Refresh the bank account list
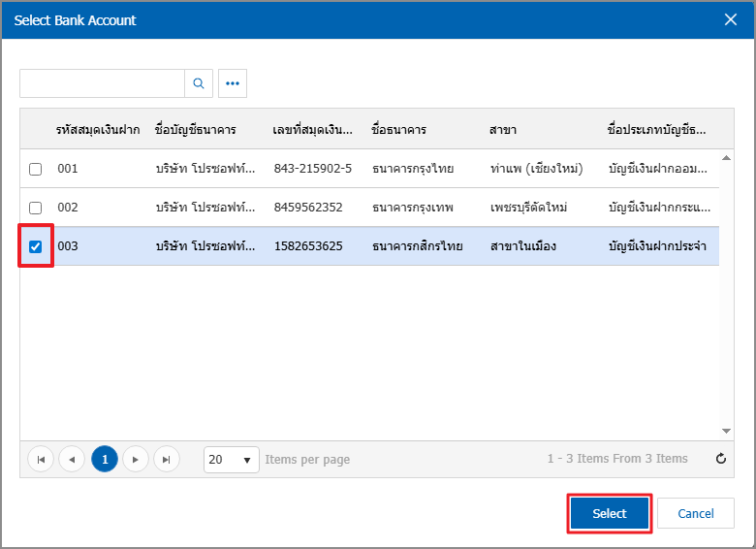Image resolution: width=756 pixels, height=549 pixels. [x=720, y=459]
